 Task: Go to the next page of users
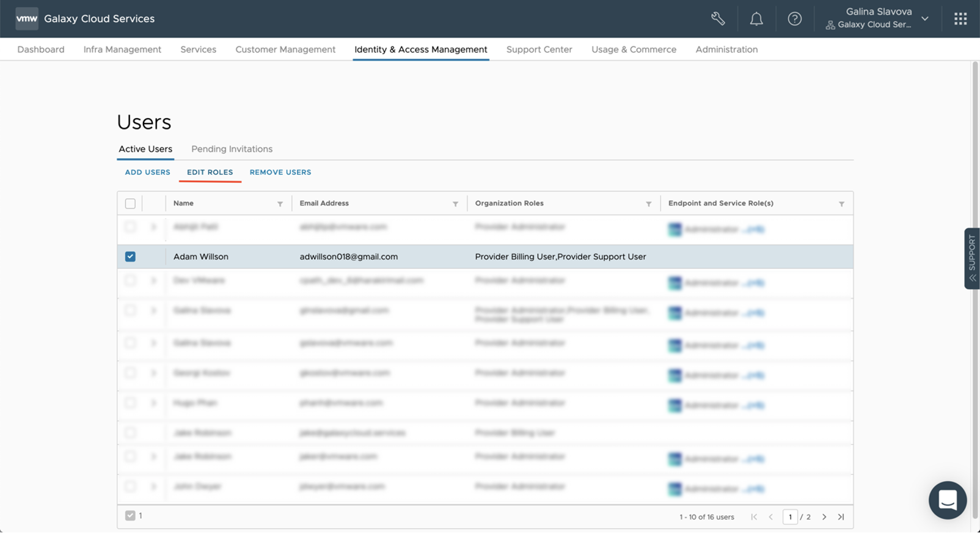824,517
